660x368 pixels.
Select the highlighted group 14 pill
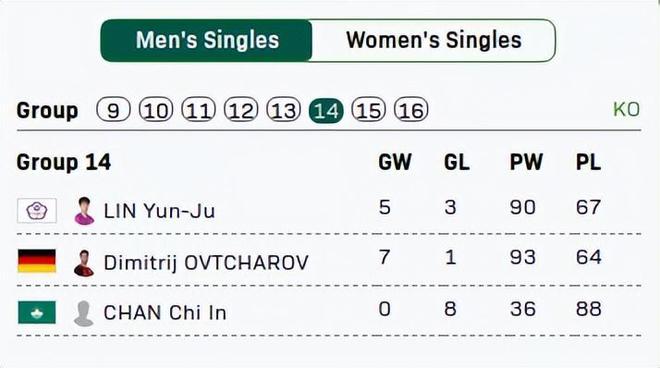tap(326, 110)
